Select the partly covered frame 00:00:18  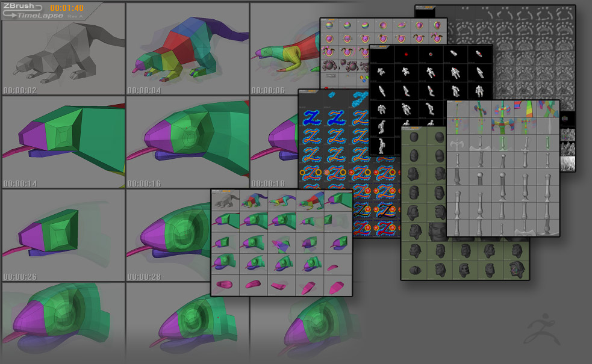274,142
